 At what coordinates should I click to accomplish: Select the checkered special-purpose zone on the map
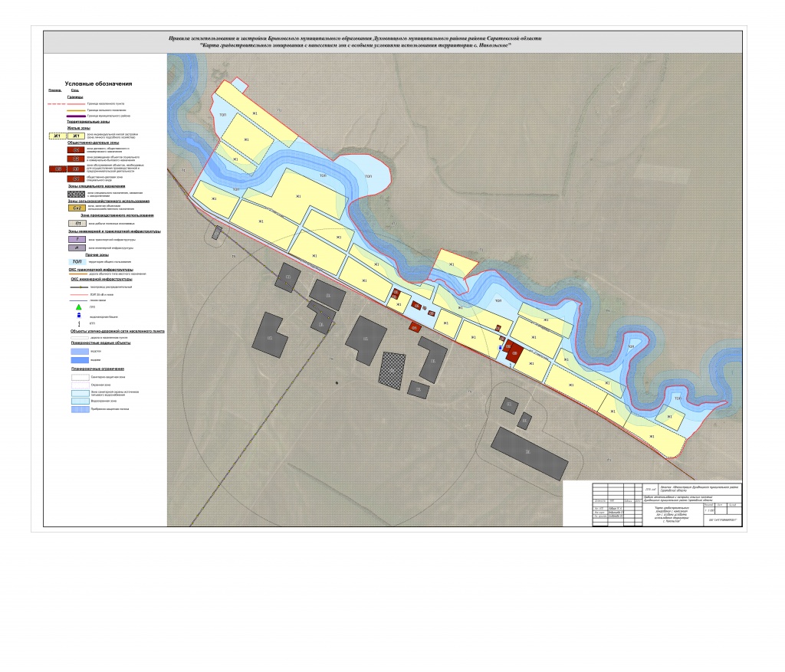(x=392, y=371)
